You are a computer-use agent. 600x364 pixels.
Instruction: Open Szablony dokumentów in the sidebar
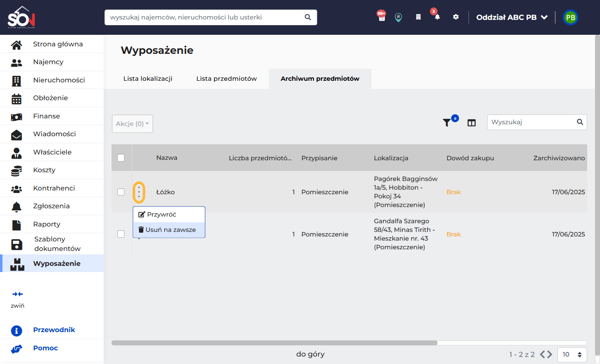click(x=53, y=244)
